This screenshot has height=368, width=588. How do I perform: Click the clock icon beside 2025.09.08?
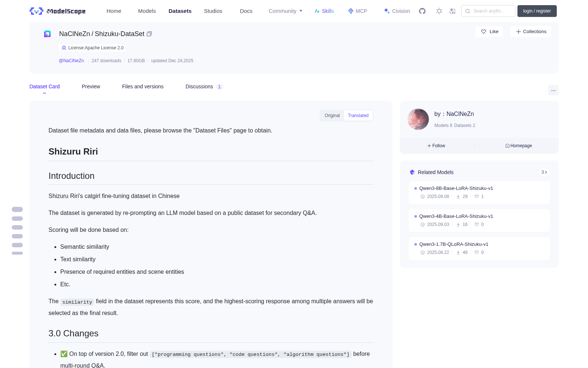click(423, 197)
